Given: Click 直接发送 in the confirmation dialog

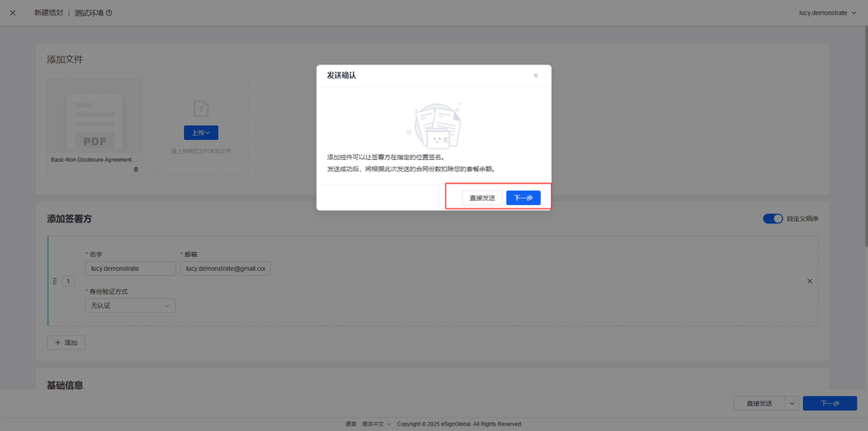Looking at the screenshot, I should coord(482,198).
